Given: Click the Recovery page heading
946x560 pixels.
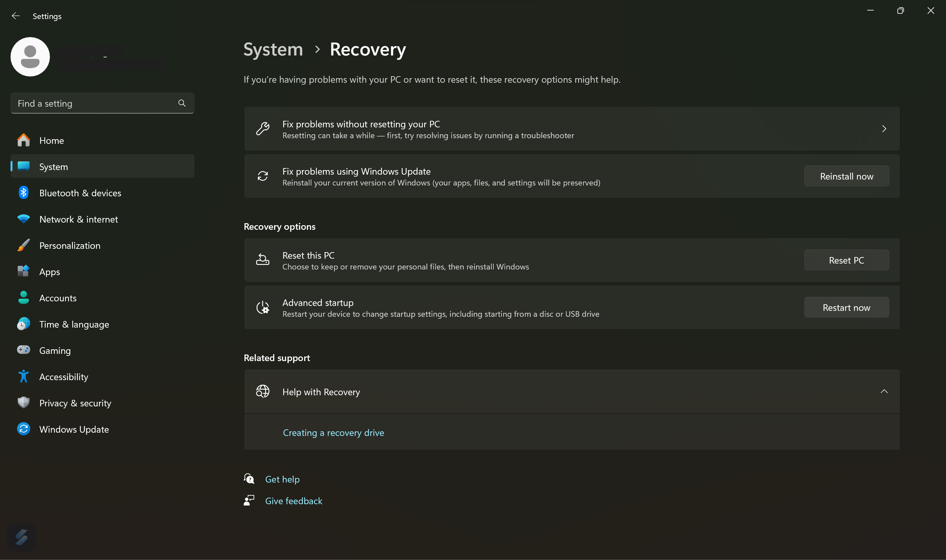Looking at the screenshot, I should pyautogui.click(x=368, y=50).
